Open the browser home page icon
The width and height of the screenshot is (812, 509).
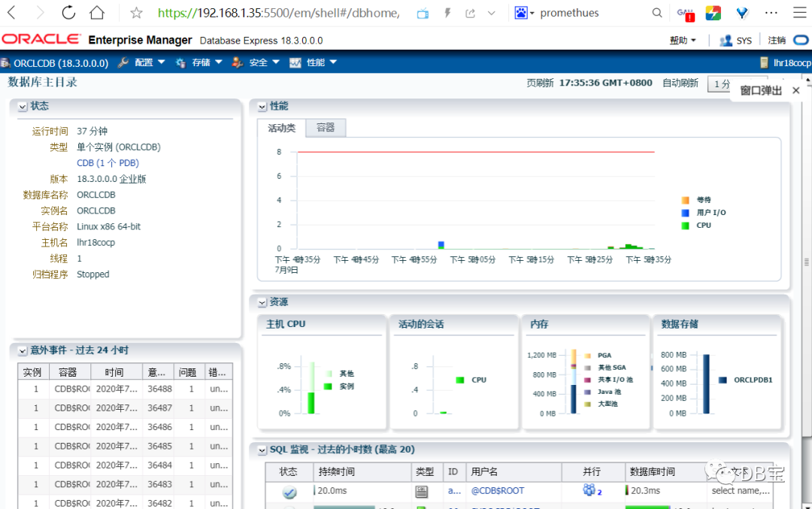97,13
